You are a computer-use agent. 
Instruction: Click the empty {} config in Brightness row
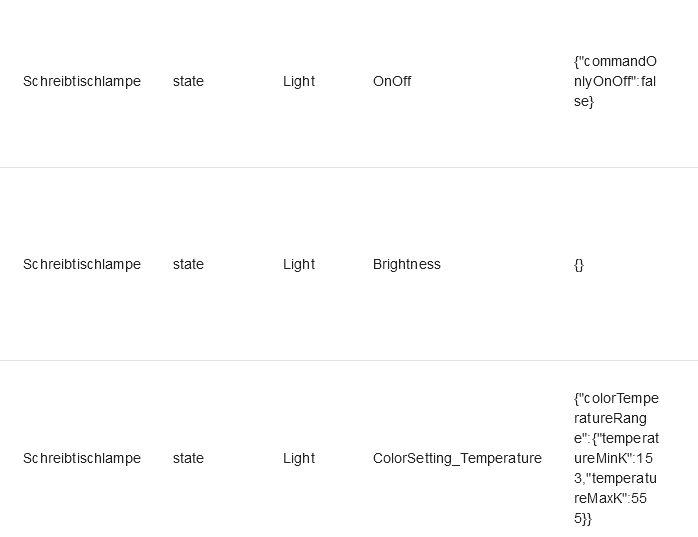click(579, 264)
